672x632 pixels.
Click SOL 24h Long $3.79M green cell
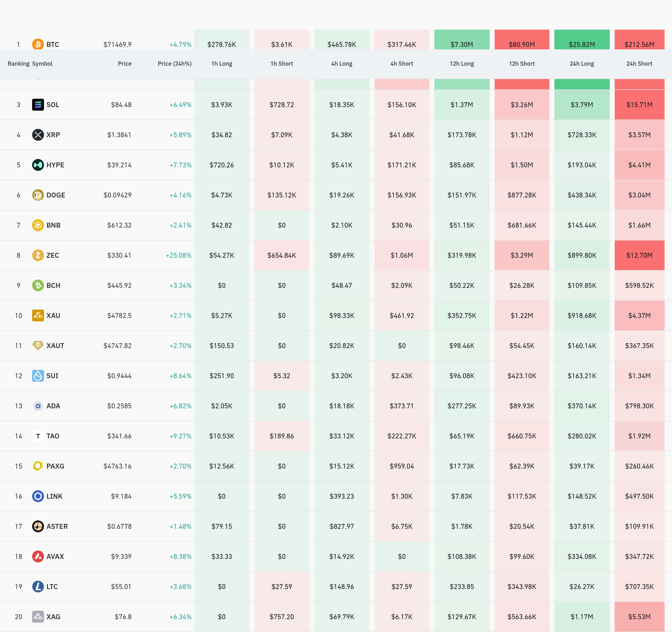(581, 105)
